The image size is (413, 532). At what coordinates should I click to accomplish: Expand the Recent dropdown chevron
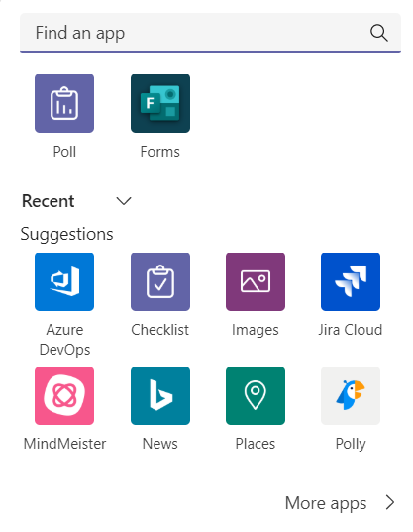point(124,201)
